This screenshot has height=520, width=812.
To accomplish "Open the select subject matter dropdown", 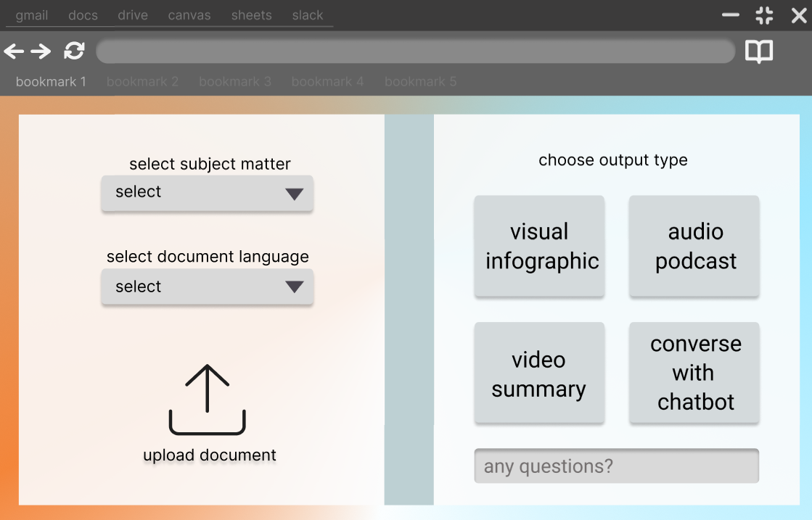I will tap(207, 193).
